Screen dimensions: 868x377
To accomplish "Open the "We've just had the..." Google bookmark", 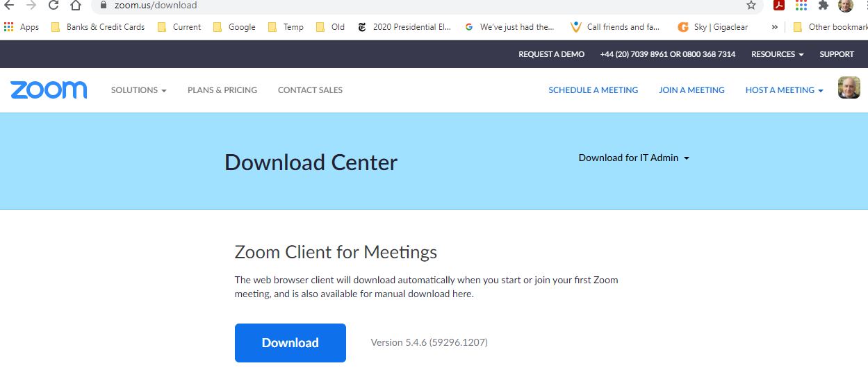I will (509, 27).
